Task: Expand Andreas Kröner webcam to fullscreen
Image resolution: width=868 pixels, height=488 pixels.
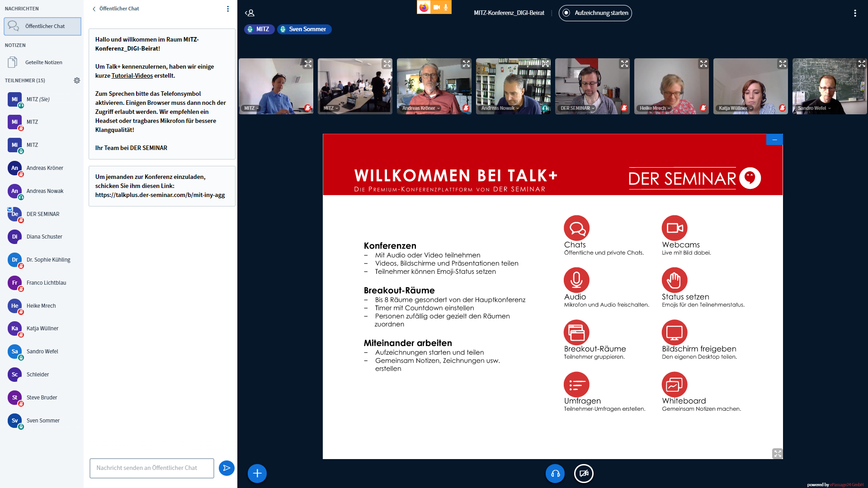Action: 466,64
